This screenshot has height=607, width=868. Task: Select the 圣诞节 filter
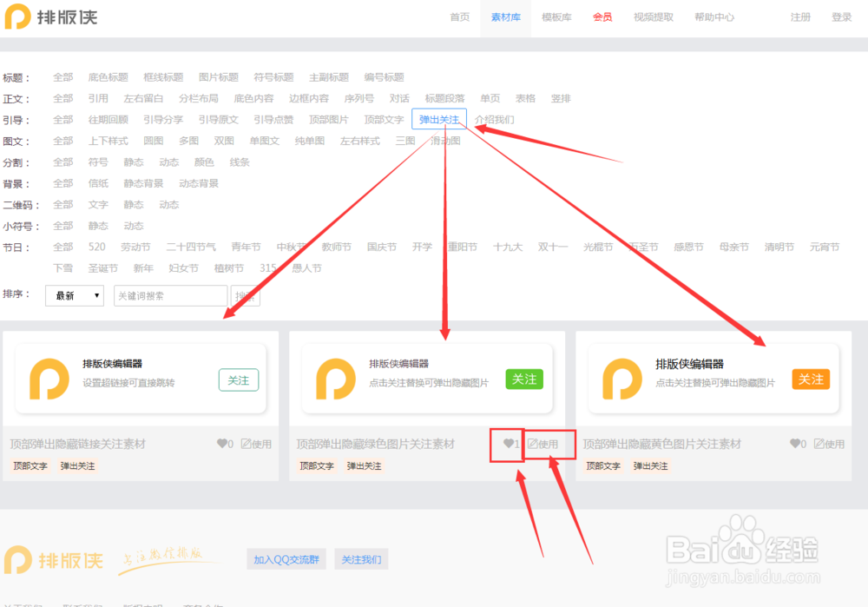(103, 268)
